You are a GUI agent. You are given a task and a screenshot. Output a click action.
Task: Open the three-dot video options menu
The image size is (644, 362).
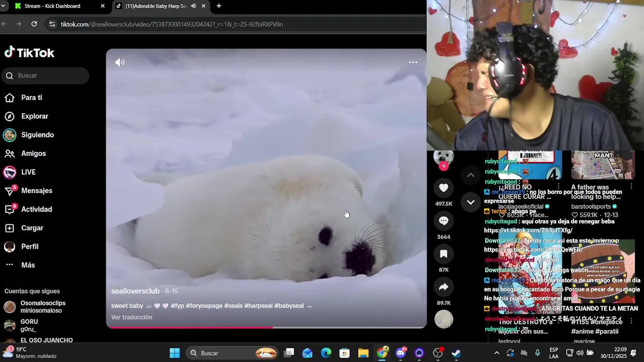click(x=413, y=62)
